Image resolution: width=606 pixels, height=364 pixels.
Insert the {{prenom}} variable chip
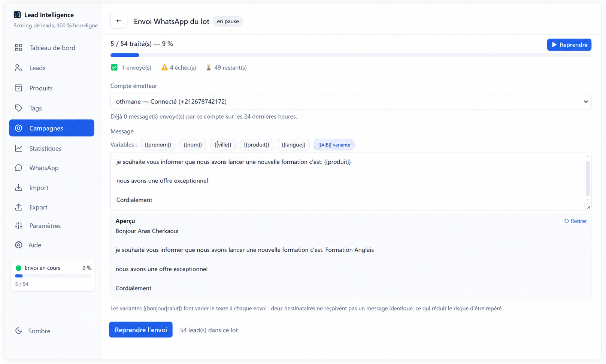click(158, 145)
